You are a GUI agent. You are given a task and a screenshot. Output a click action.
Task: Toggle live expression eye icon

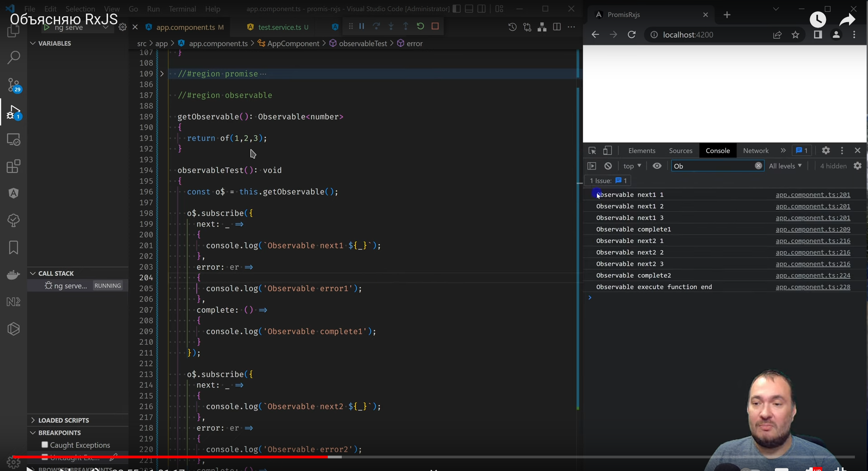657,166
